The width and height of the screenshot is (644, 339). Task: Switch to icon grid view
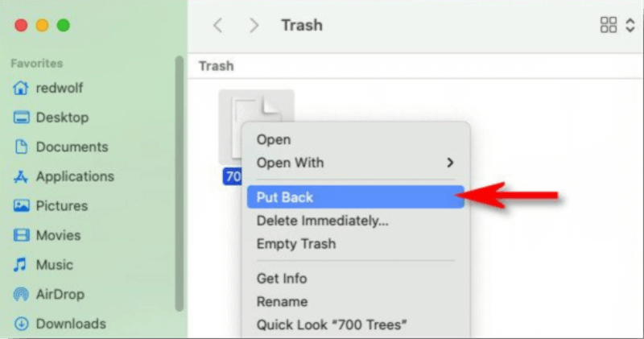(x=609, y=26)
